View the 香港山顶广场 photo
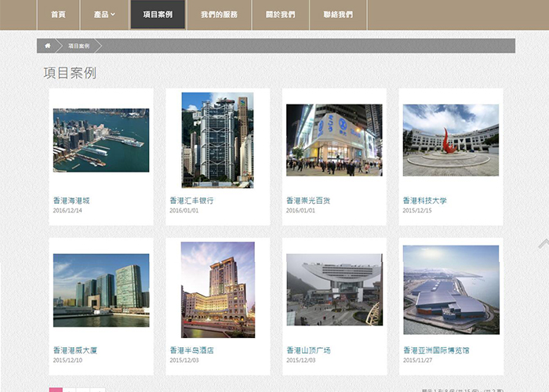This screenshot has height=392, width=549. click(x=334, y=289)
